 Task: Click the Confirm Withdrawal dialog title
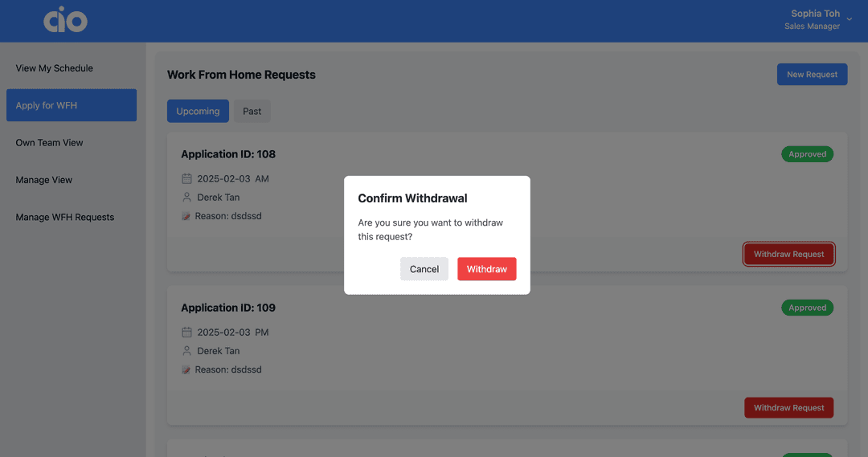click(412, 198)
